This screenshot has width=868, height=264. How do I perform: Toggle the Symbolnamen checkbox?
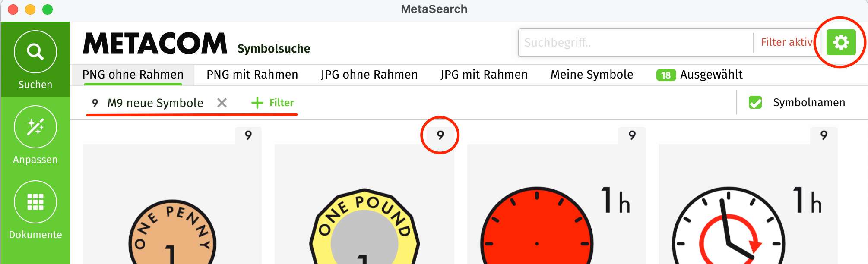755,103
